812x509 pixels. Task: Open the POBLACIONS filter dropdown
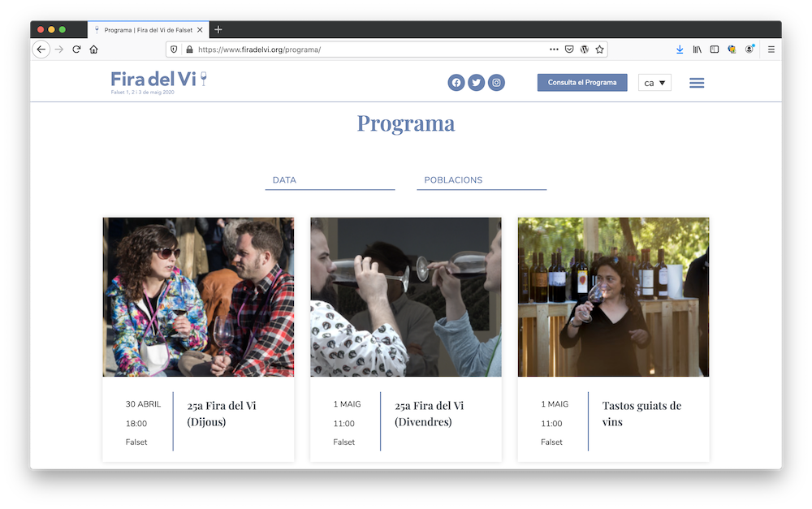pos(482,180)
